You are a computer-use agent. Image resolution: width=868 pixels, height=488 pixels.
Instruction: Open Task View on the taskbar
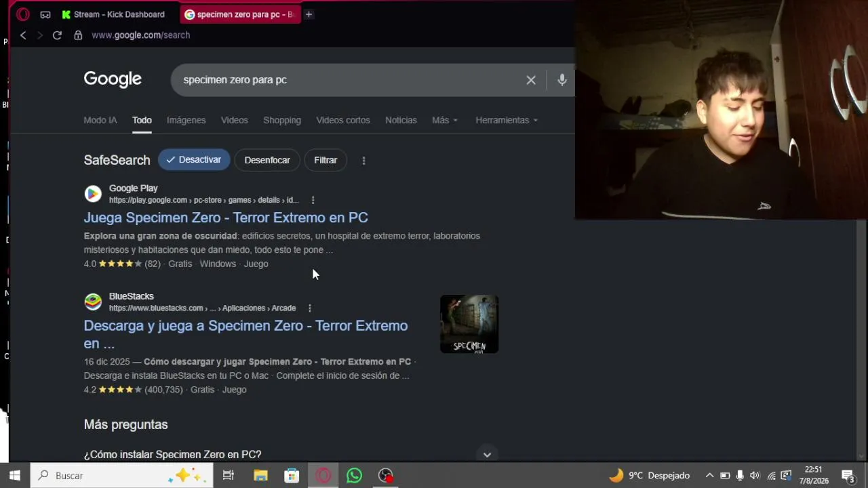pos(229,475)
